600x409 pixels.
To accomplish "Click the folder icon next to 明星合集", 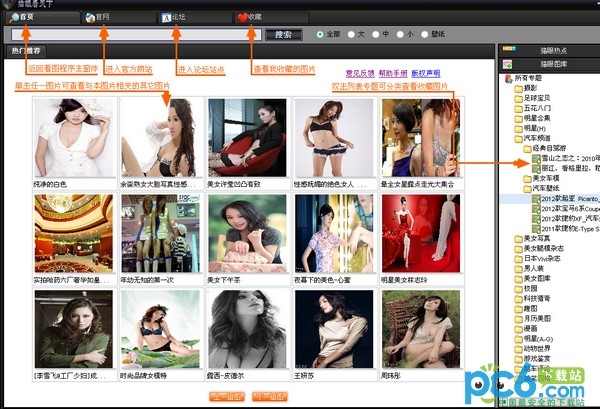I will click(x=518, y=119).
